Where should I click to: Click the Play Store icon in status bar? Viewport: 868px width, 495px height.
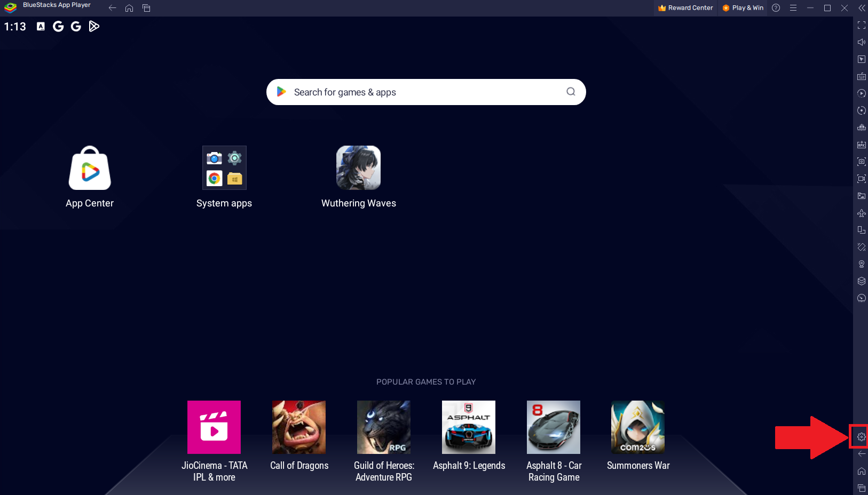tap(94, 26)
